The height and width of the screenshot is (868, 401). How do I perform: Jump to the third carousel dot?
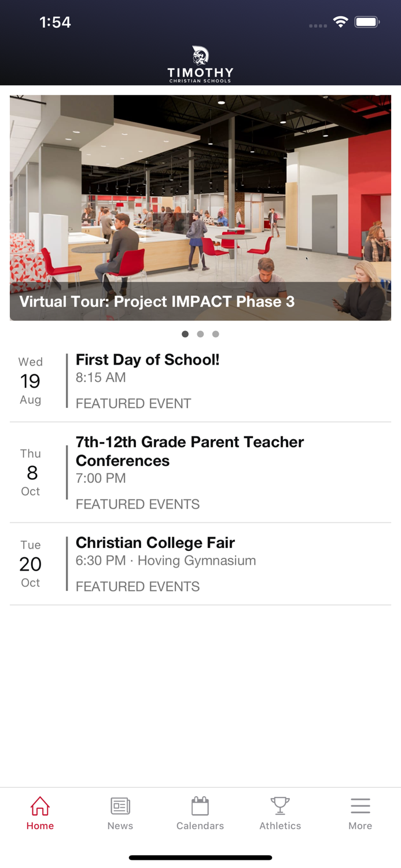pos(216,334)
